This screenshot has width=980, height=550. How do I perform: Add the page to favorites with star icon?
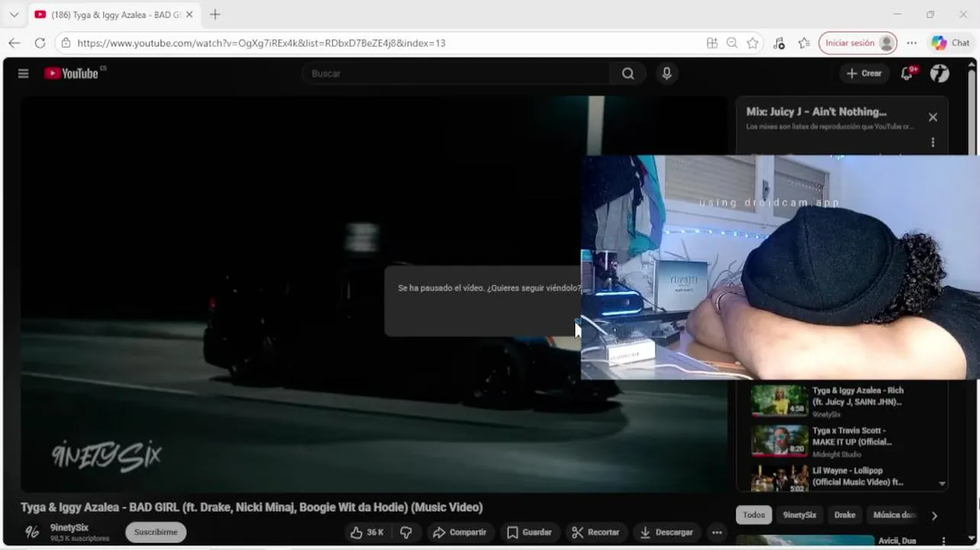(x=753, y=44)
